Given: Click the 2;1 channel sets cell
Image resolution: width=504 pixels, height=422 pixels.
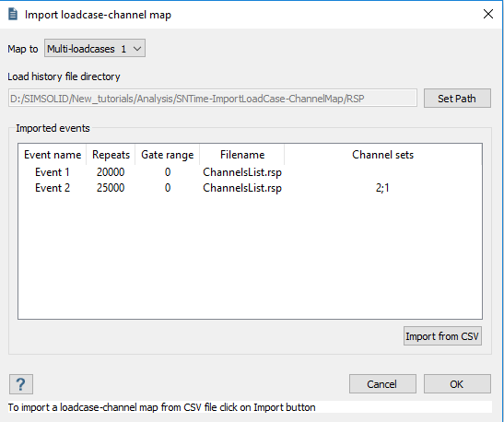Looking at the screenshot, I should [x=382, y=188].
